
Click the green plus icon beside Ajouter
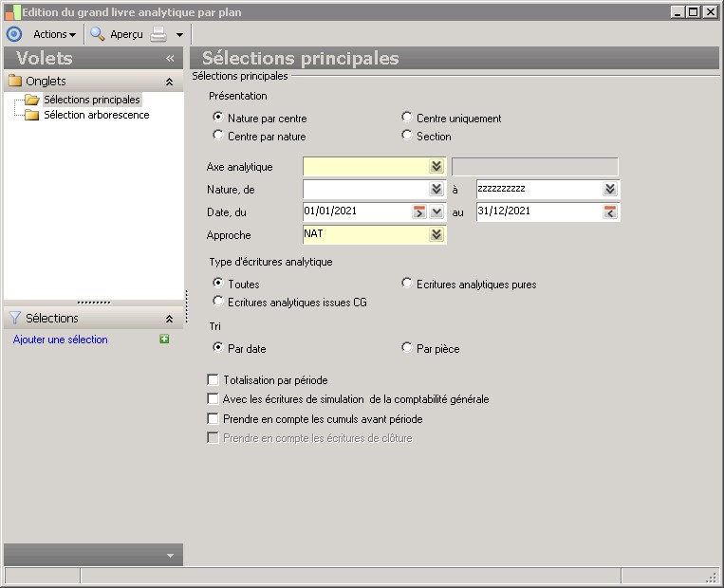tap(165, 340)
